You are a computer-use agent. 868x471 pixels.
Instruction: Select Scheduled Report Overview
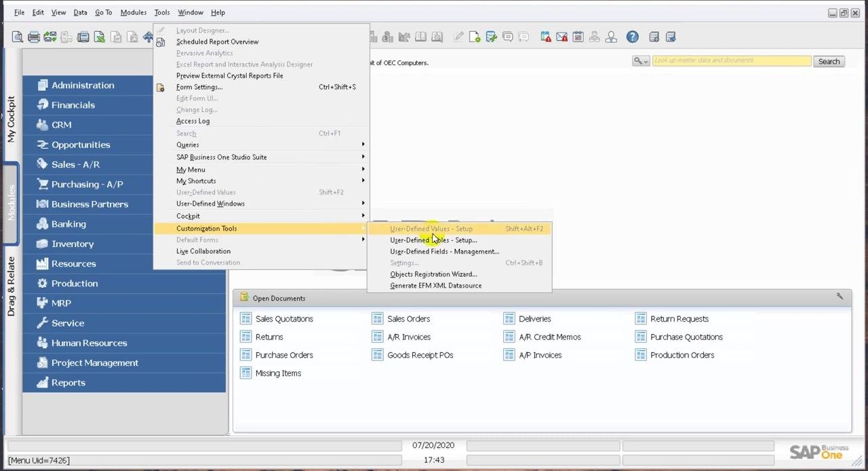click(x=217, y=41)
